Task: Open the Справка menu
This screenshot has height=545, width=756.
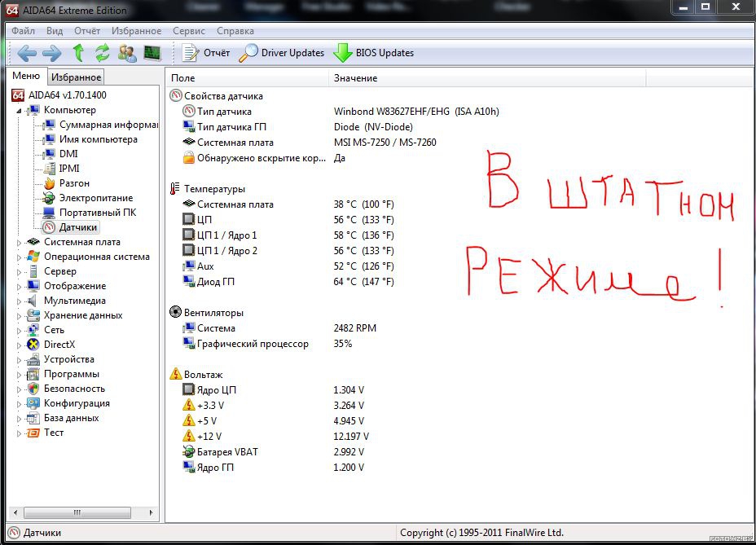Action: [235, 31]
